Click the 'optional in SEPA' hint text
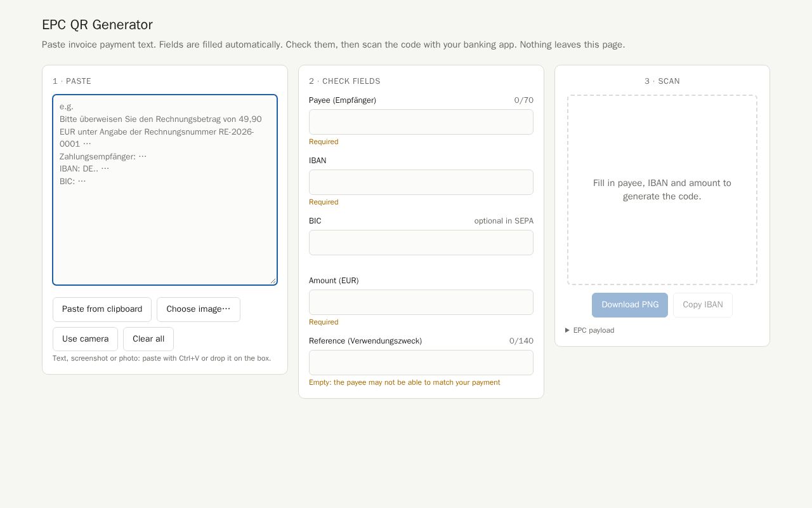 coord(504,221)
